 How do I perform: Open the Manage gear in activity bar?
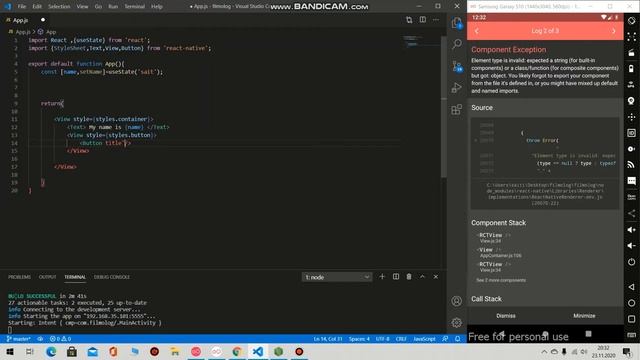(x=456, y=323)
